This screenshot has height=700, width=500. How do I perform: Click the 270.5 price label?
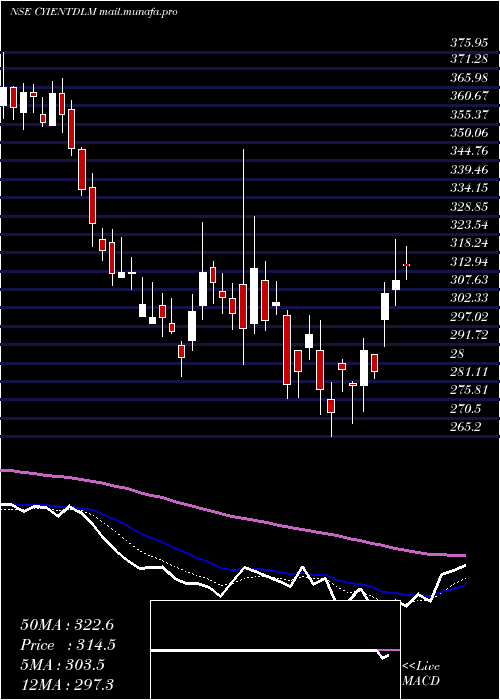tap(466, 408)
